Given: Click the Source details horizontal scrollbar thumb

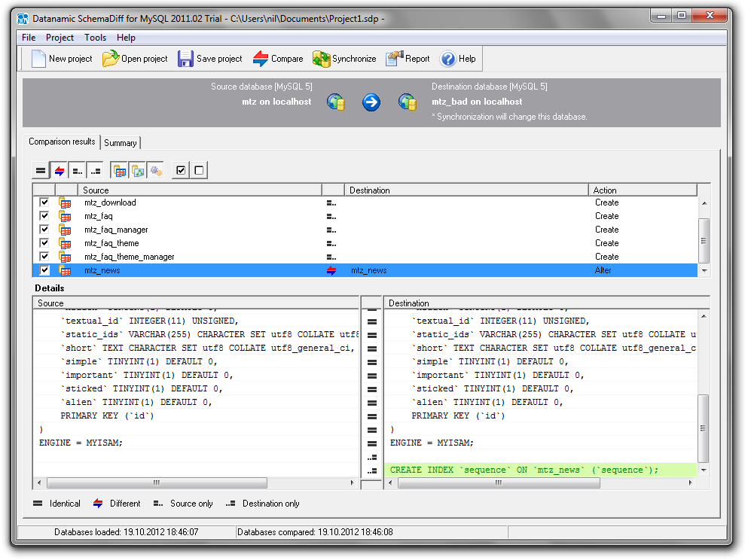Looking at the screenshot, I should [x=157, y=483].
